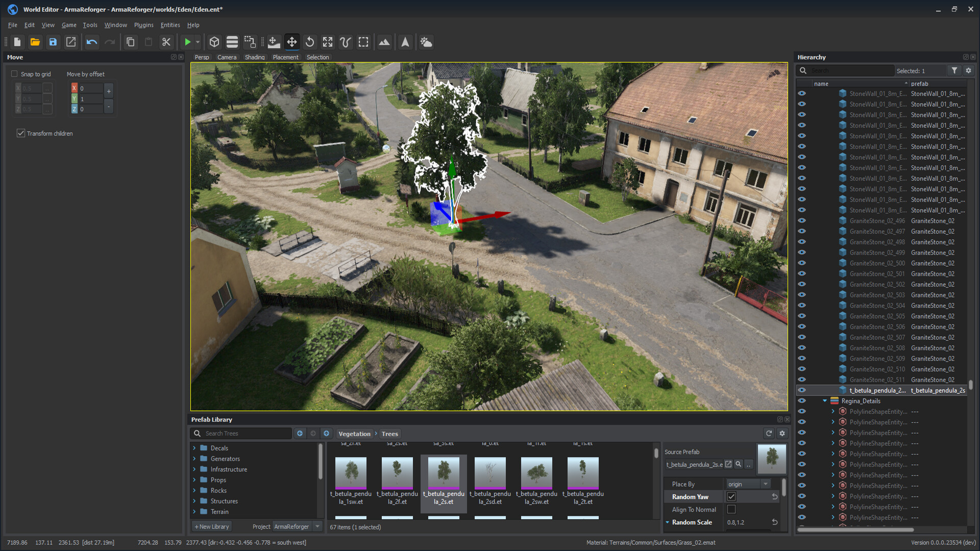Select the t_betula_pendula_2sd prefab thumbnail

(489, 472)
